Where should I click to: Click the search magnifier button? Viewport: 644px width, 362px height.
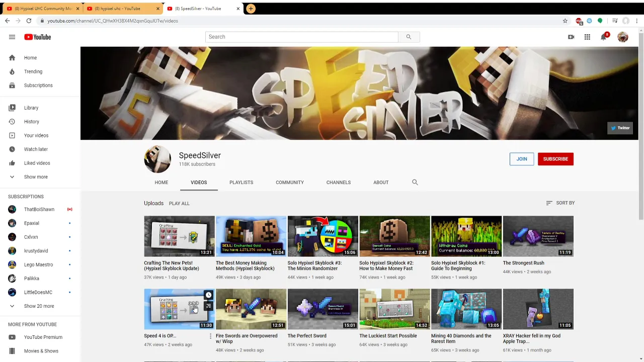(409, 37)
